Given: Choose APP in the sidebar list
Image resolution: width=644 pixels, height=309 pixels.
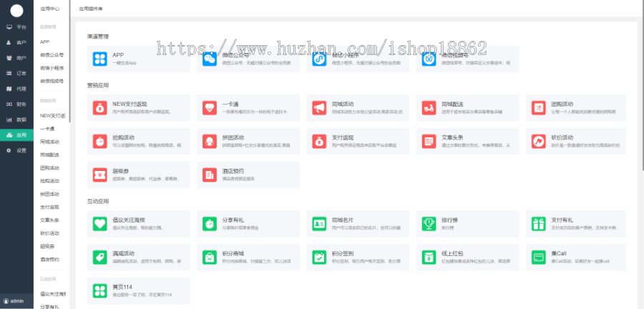Looking at the screenshot, I should click(x=45, y=42).
